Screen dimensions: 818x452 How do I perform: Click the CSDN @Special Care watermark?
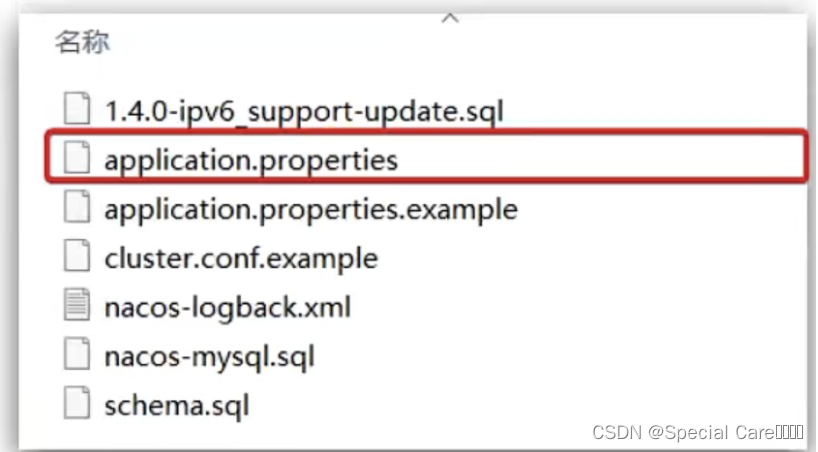pos(698,432)
